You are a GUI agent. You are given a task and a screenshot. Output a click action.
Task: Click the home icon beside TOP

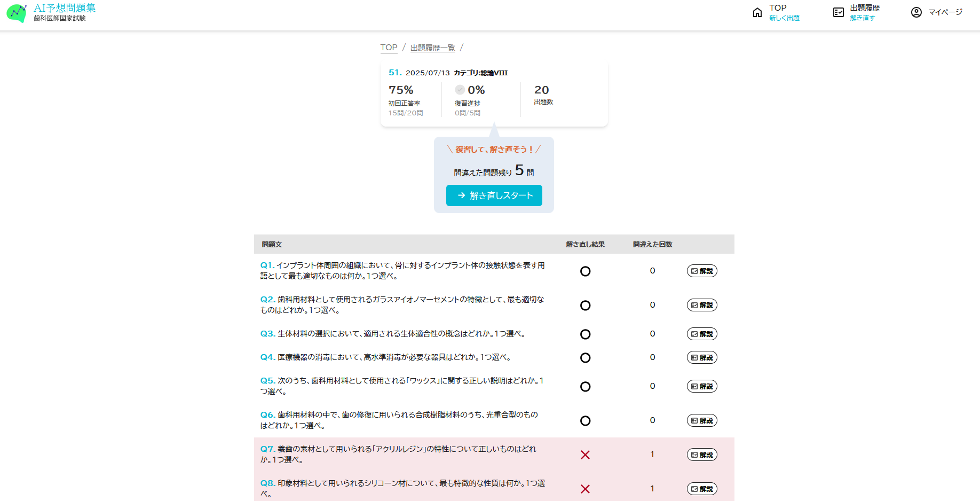(x=757, y=11)
